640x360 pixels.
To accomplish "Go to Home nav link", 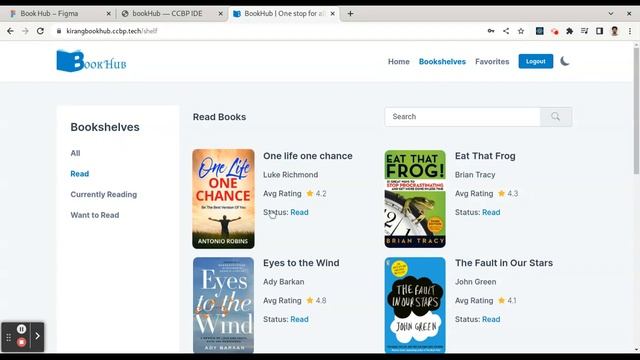I will 398,62.
